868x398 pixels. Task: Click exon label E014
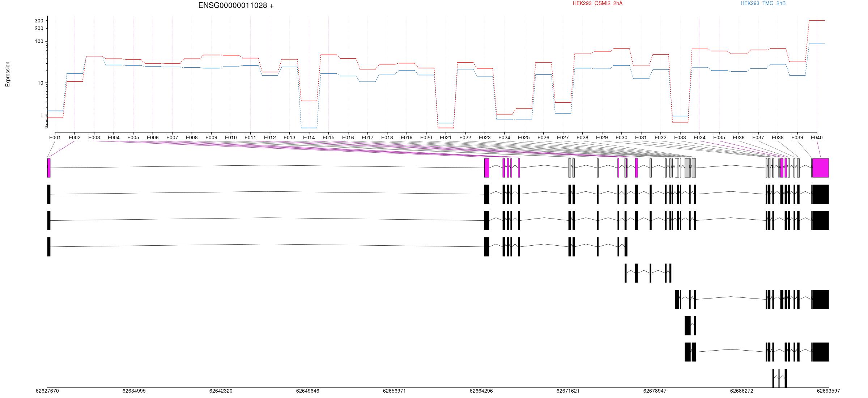click(x=309, y=137)
